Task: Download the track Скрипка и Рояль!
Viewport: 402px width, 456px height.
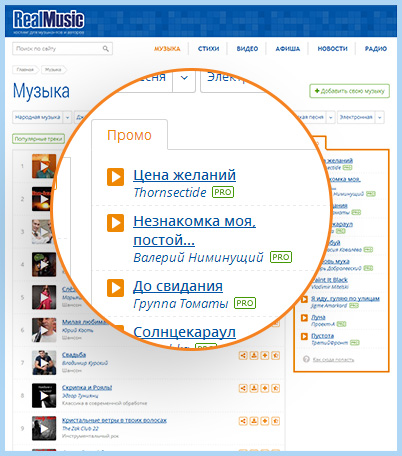Action: [254, 388]
